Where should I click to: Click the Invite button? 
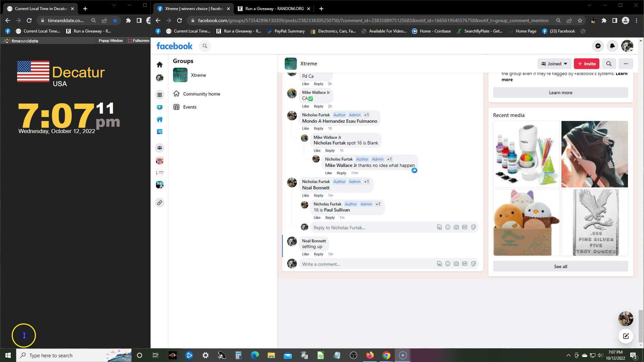pos(586,64)
